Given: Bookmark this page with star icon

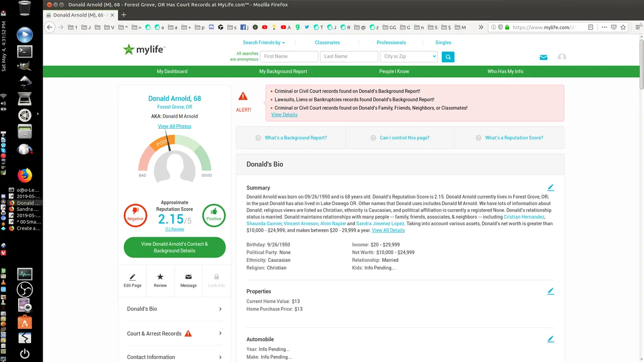Looking at the screenshot, I should pyautogui.click(x=623, y=27).
